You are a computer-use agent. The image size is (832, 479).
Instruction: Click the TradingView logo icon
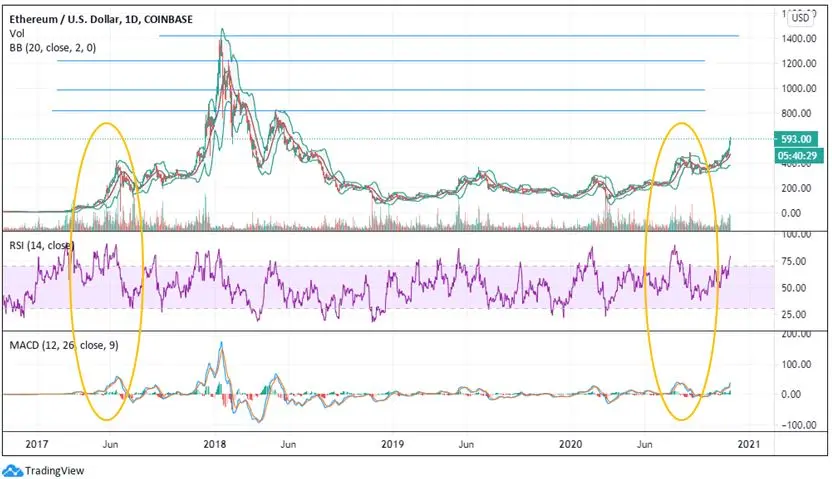tap(13, 470)
